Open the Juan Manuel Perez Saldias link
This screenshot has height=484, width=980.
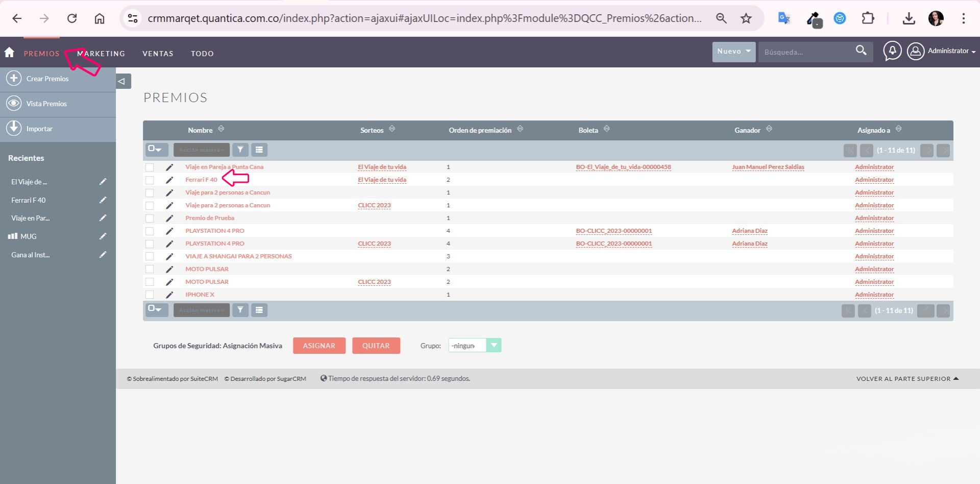(768, 167)
